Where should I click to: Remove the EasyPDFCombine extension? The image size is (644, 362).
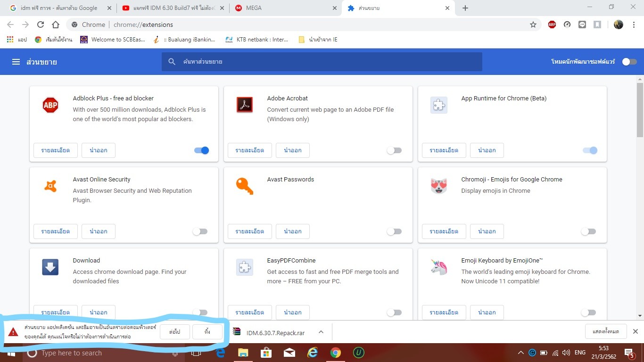(292, 313)
